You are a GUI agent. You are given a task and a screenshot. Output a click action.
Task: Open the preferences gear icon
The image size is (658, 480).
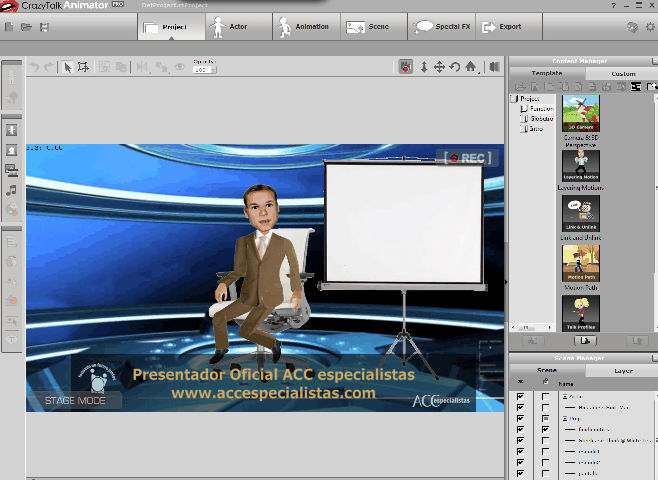[650, 27]
